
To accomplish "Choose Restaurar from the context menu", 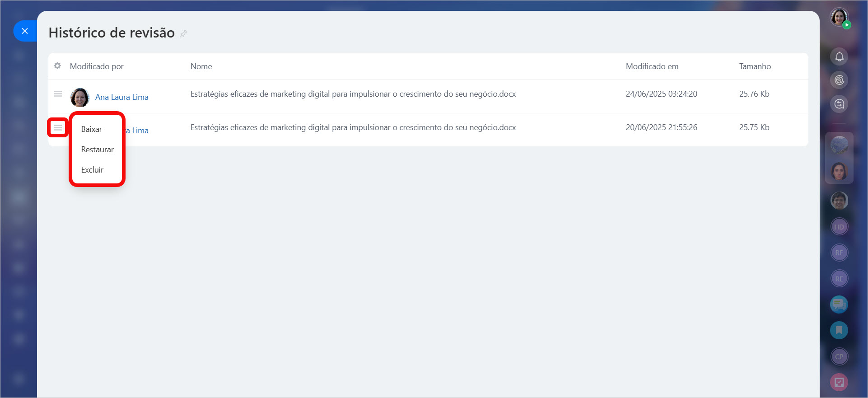I will point(98,150).
